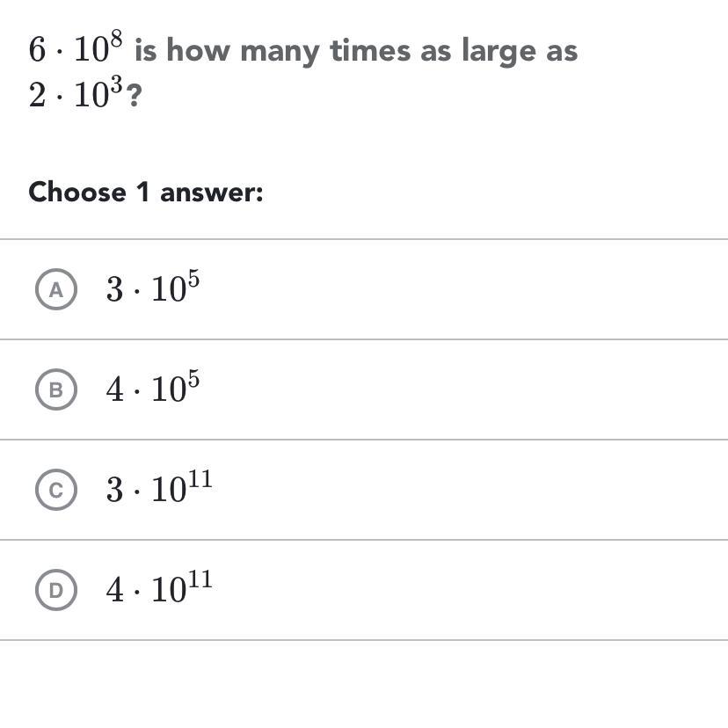
Task: Click the "Choose 1 answer:" heading
Action: [146, 192]
